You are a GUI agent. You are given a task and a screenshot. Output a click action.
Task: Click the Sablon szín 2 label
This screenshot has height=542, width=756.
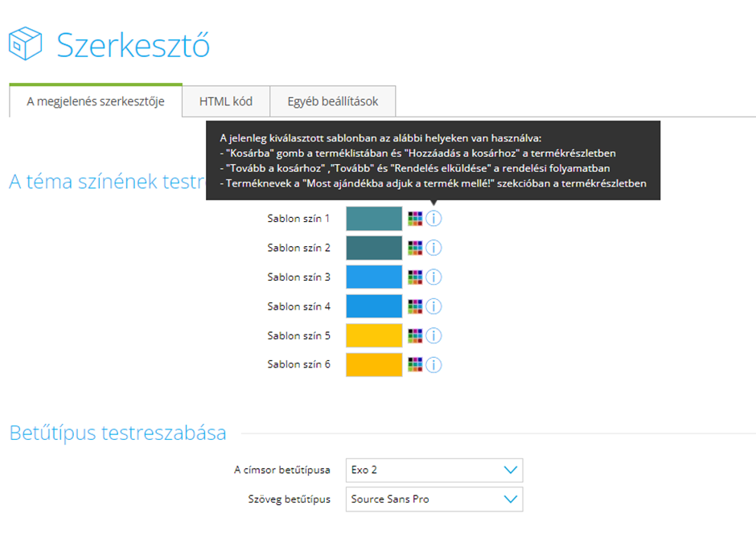(x=299, y=248)
